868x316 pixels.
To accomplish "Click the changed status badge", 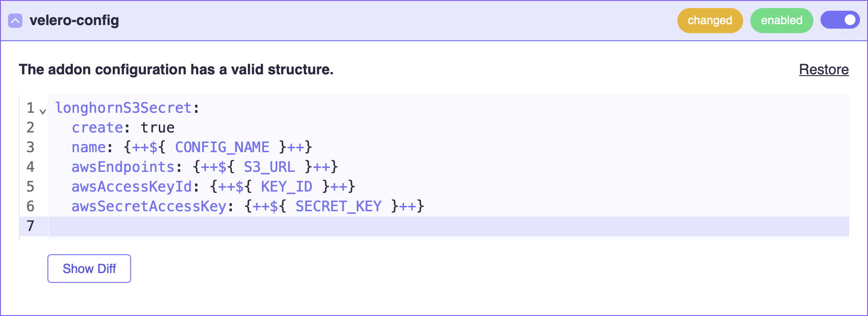I will coord(710,20).
